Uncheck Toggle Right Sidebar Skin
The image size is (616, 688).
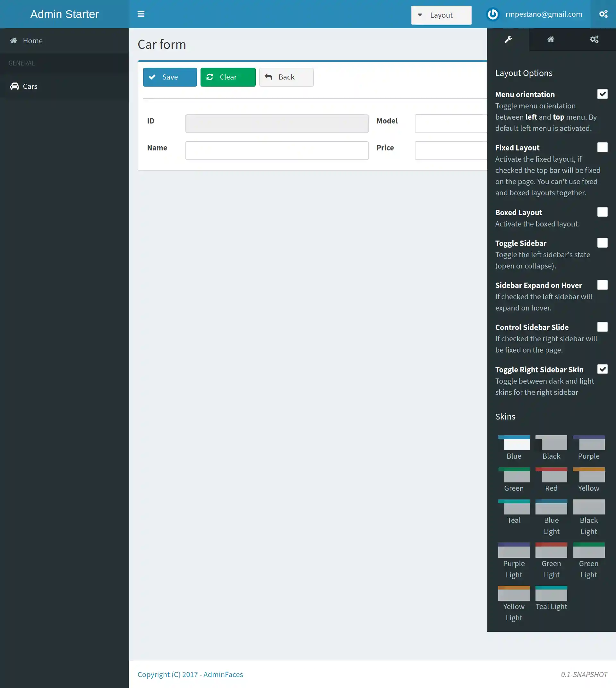click(603, 369)
